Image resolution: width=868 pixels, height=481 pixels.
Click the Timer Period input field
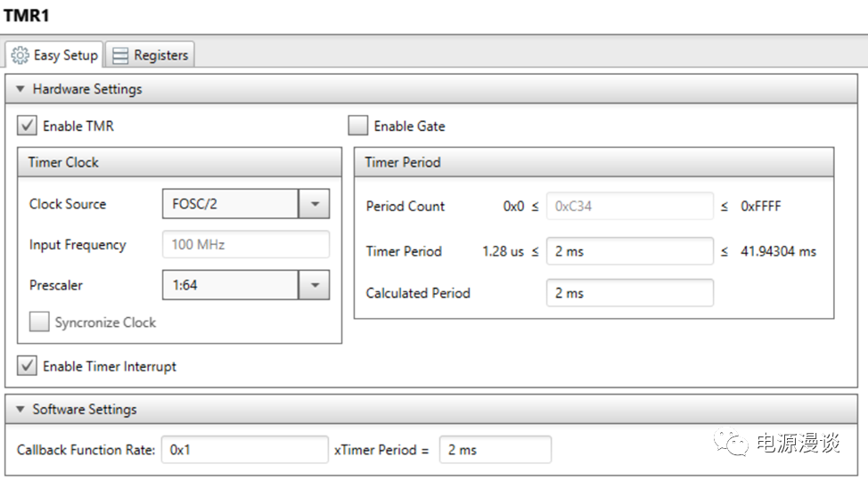(x=629, y=251)
